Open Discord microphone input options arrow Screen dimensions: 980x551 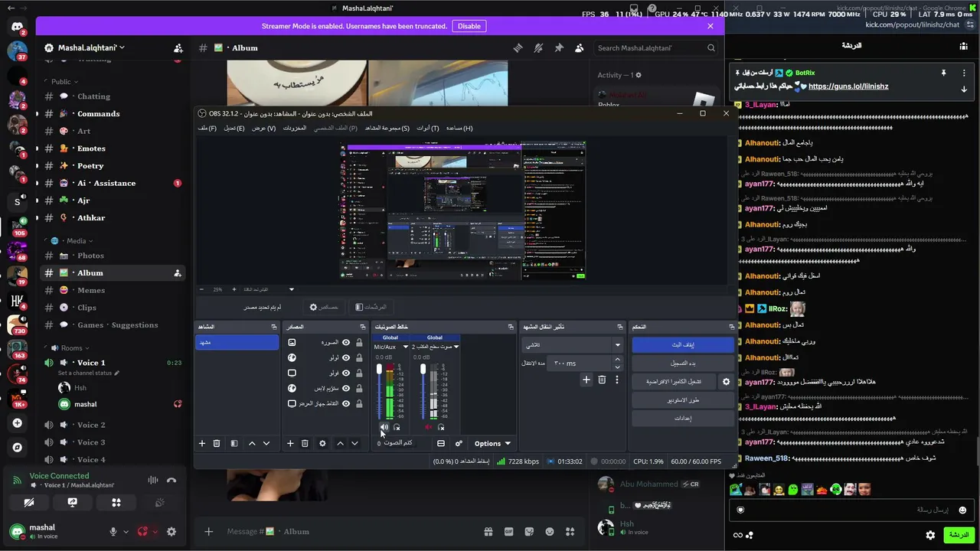(x=126, y=532)
